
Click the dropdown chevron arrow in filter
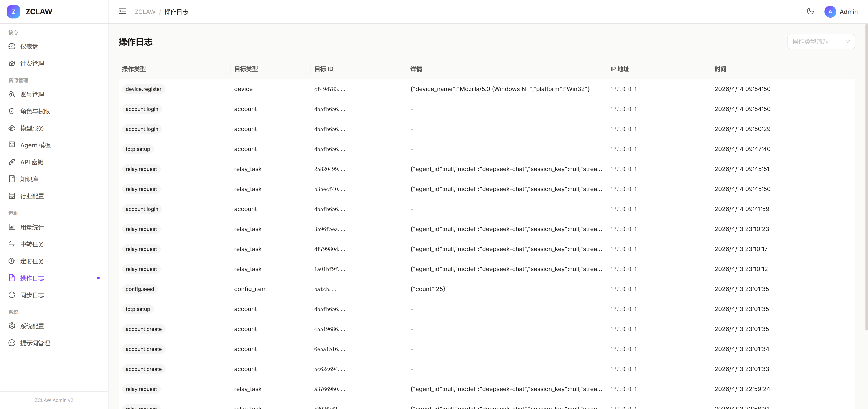(847, 41)
